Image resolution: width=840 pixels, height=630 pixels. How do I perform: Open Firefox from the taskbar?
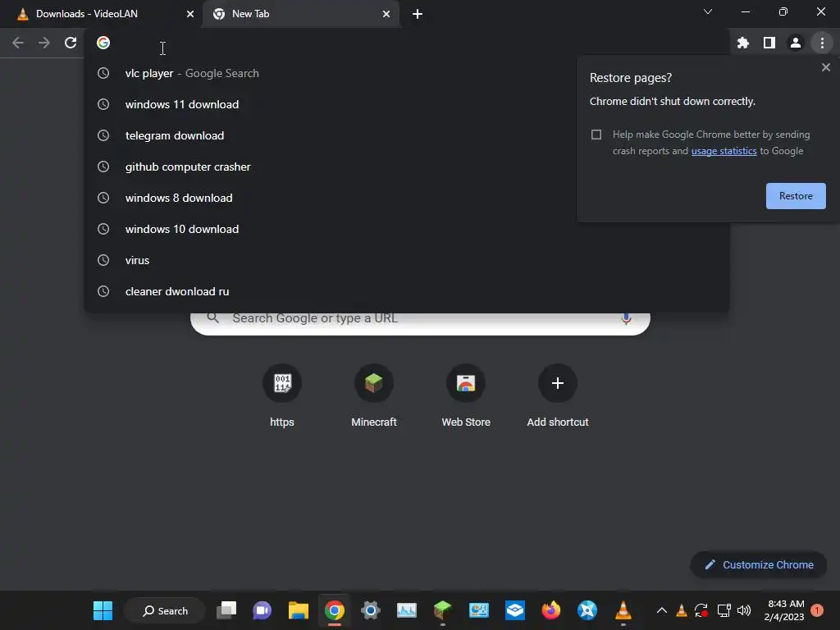tap(550, 610)
